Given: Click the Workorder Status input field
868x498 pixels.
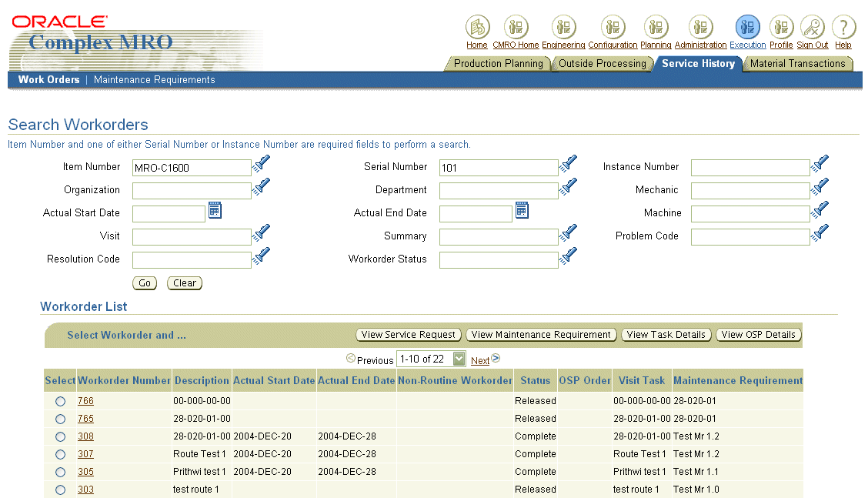Looking at the screenshot, I should 499,260.
